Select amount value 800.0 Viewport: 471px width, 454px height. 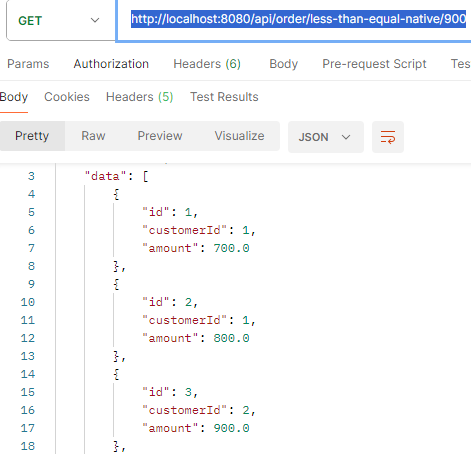point(231,338)
